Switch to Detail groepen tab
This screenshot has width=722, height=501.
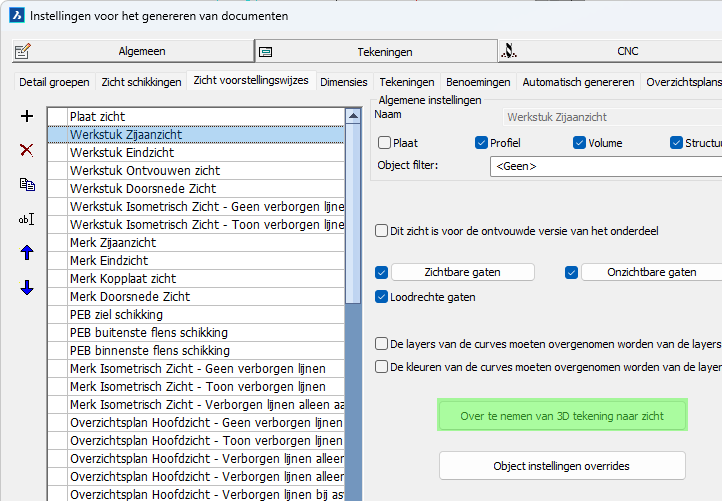tap(54, 82)
